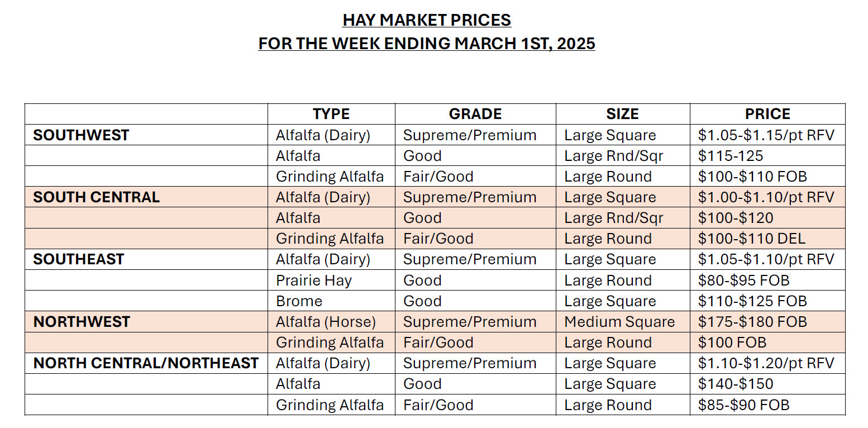The height and width of the screenshot is (428, 868).
Task: Select the $100-$110 DEL price cell
Action: pyautogui.click(x=751, y=239)
